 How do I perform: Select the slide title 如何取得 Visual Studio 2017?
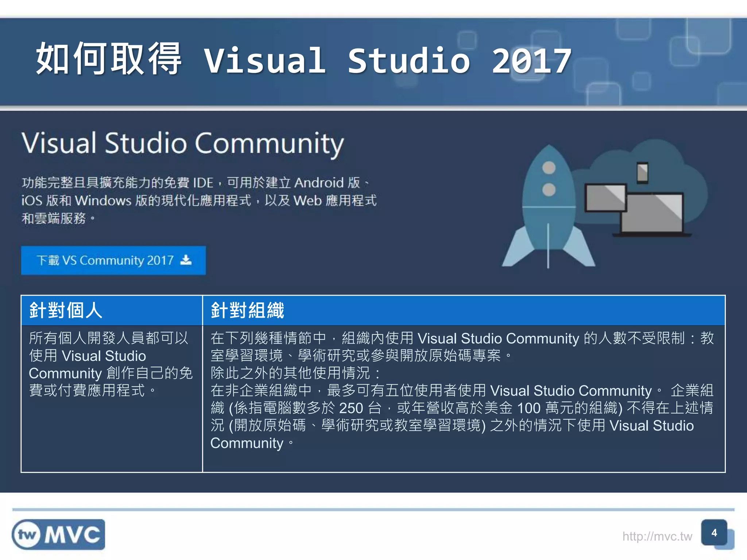(x=303, y=59)
